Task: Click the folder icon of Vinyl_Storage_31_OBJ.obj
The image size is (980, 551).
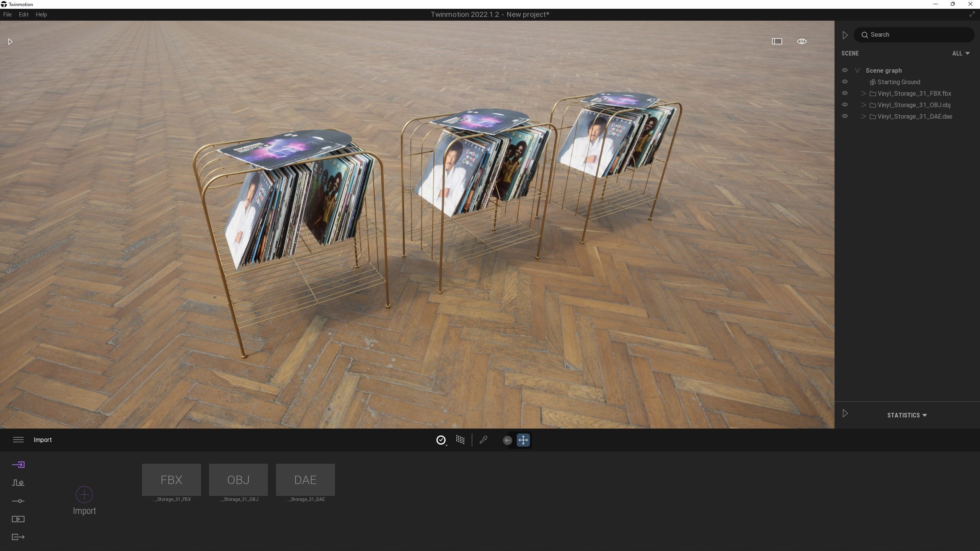Action: click(x=873, y=105)
